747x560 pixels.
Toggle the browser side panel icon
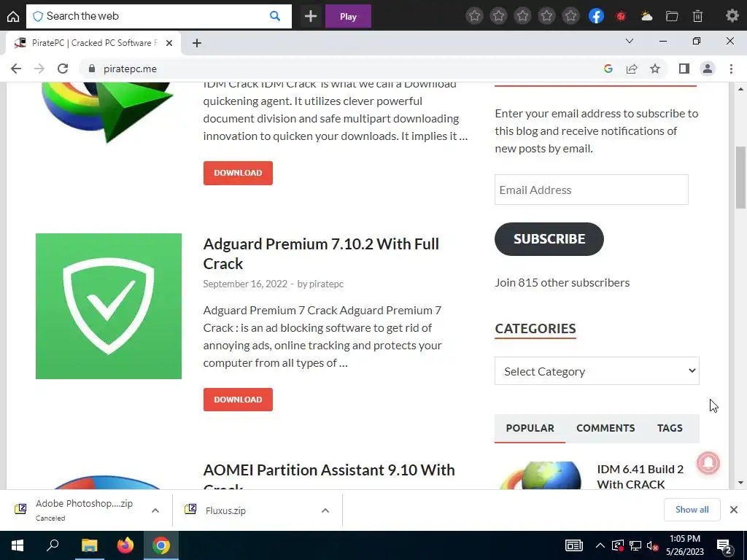684,69
